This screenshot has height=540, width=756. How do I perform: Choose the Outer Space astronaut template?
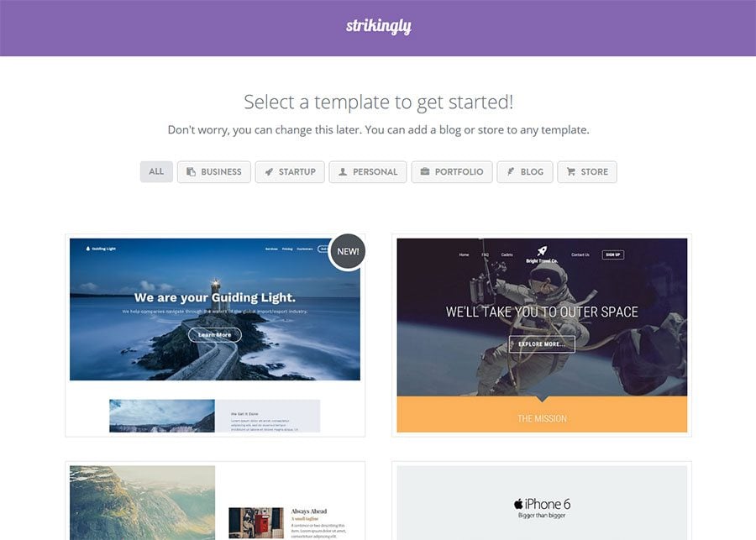[542, 336]
